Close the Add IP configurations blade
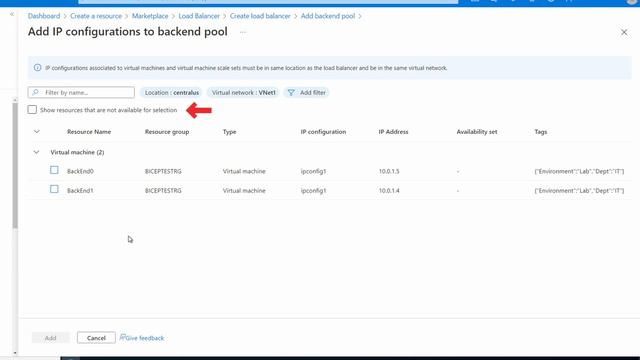 pyautogui.click(x=624, y=32)
